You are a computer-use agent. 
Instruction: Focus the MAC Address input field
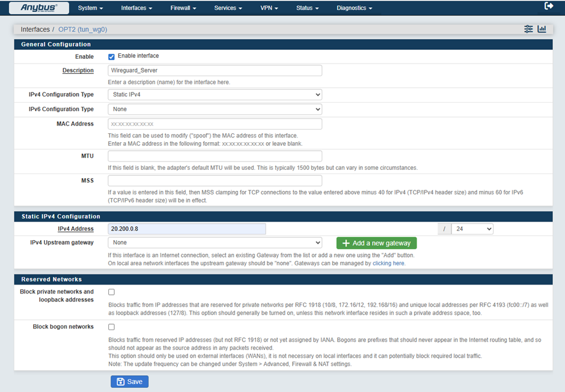pos(215,124)
